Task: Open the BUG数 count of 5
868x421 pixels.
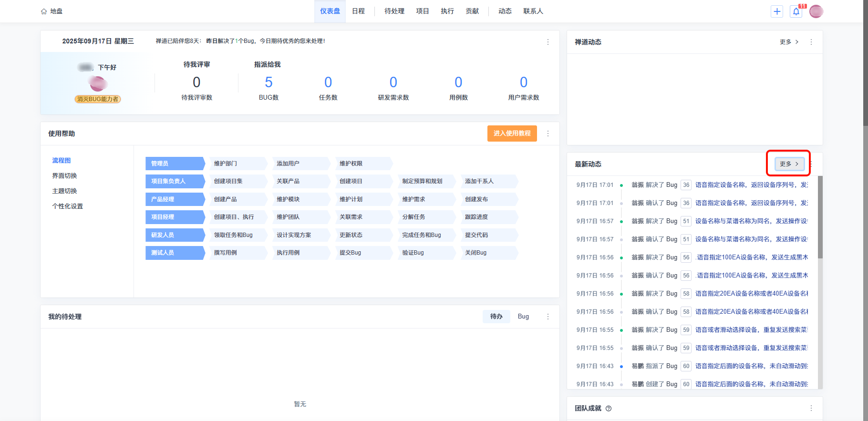Action: 269,82
